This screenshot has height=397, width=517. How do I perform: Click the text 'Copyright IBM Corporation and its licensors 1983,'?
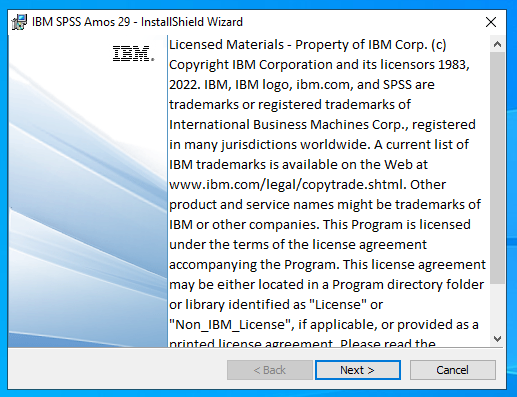point(319,65)
